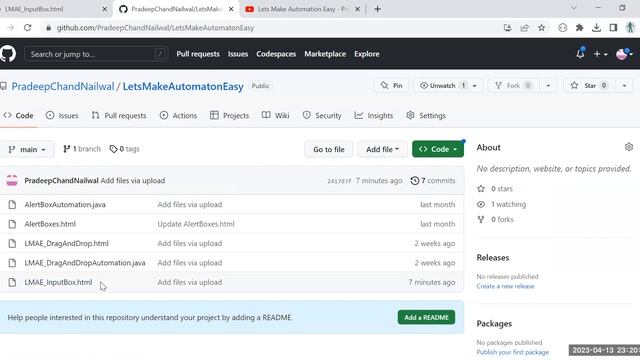Expand the Unwatch options arrow

pyautogui.click(x=475, y=86)
